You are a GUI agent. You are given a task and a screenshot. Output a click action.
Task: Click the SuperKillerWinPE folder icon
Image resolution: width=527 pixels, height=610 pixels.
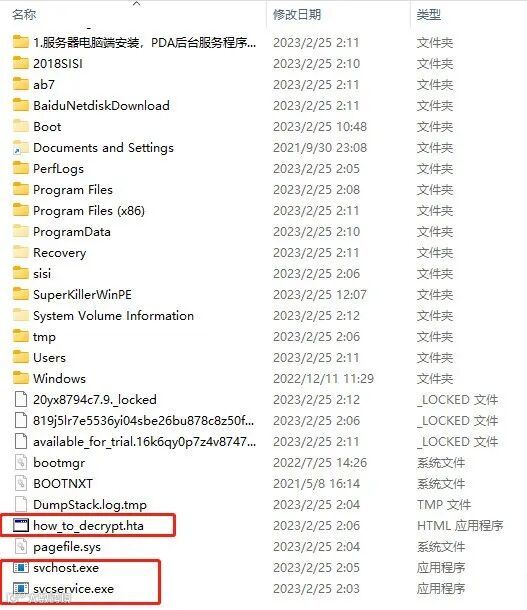pyautogui.click(x=21, y=294)
